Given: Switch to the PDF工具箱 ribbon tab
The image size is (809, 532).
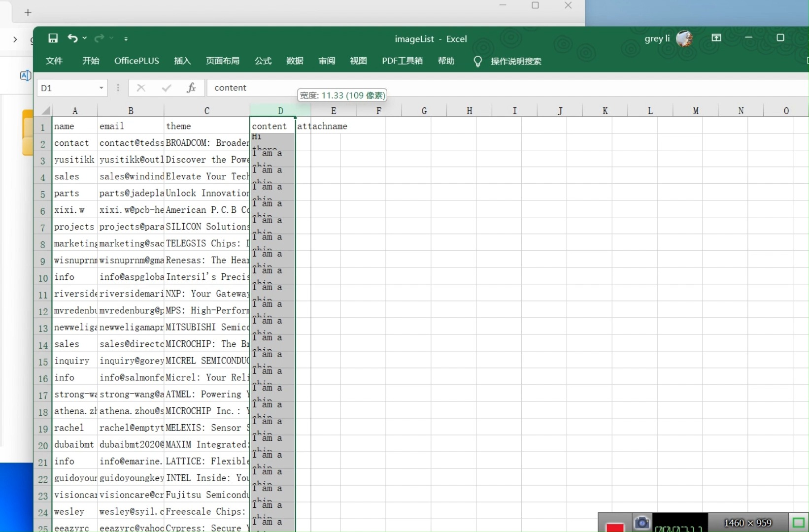Looking at the screenshot, I should coord(402,61).
